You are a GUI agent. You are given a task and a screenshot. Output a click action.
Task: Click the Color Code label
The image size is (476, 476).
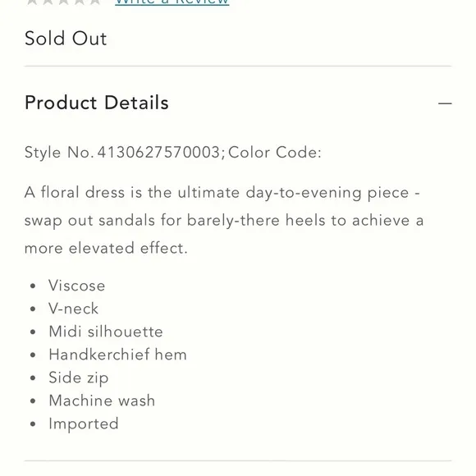click(x=274, y=152)
